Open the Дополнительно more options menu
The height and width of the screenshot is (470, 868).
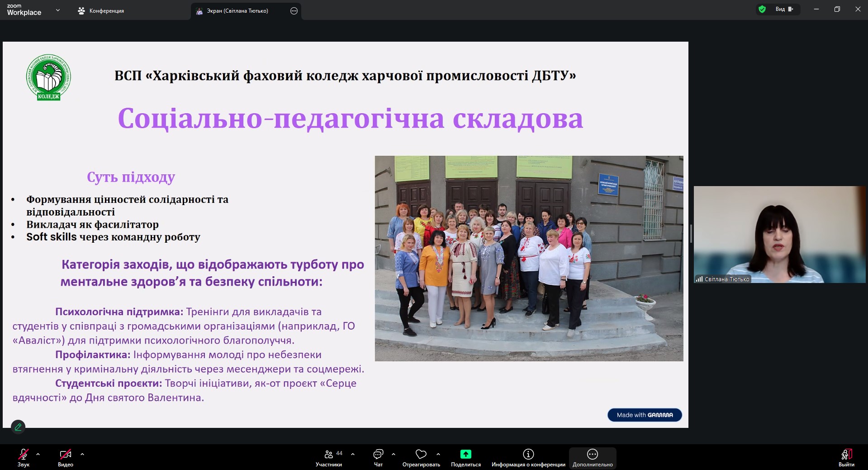(593, 455)
